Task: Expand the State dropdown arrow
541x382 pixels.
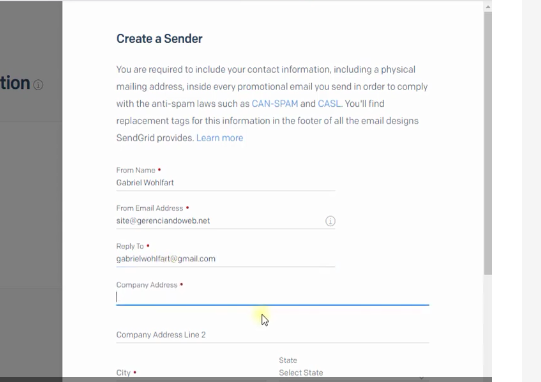Action: tap(422, 377)
